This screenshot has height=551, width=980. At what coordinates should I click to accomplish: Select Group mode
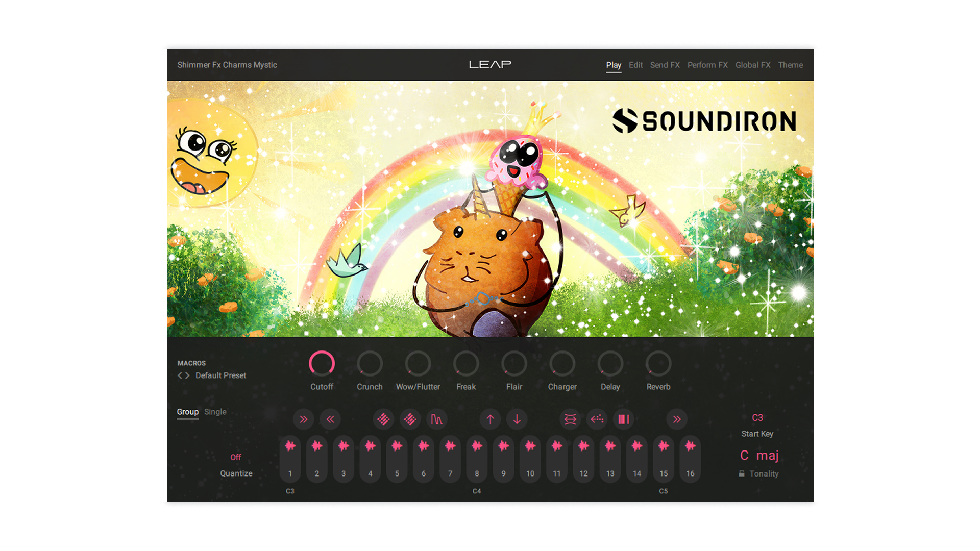[187, 412]
